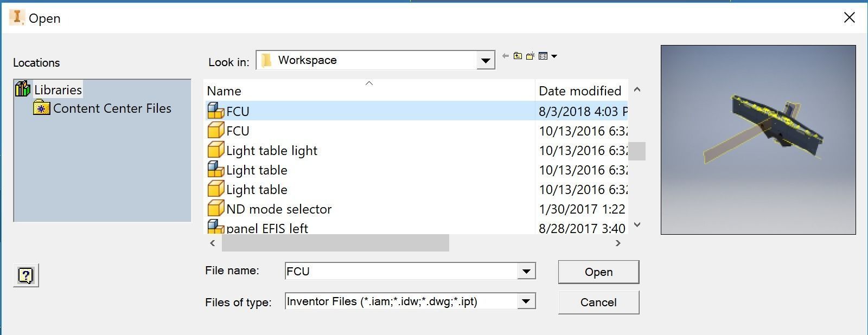Select the Light table light part file
The width and height of the screenshot is (868, 335).
[271, 151]
